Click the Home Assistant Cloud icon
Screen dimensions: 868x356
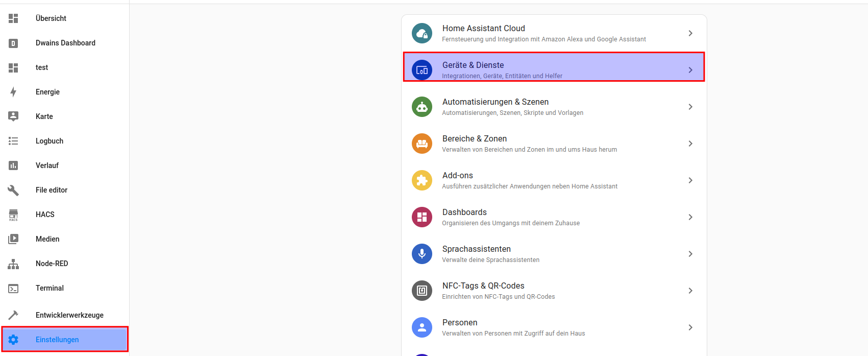click(x=421, y=33)
